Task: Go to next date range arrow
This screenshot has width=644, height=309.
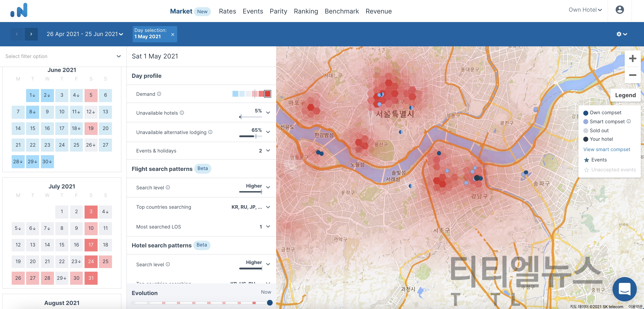Action: pyautogui.click(x=31, y=34)
